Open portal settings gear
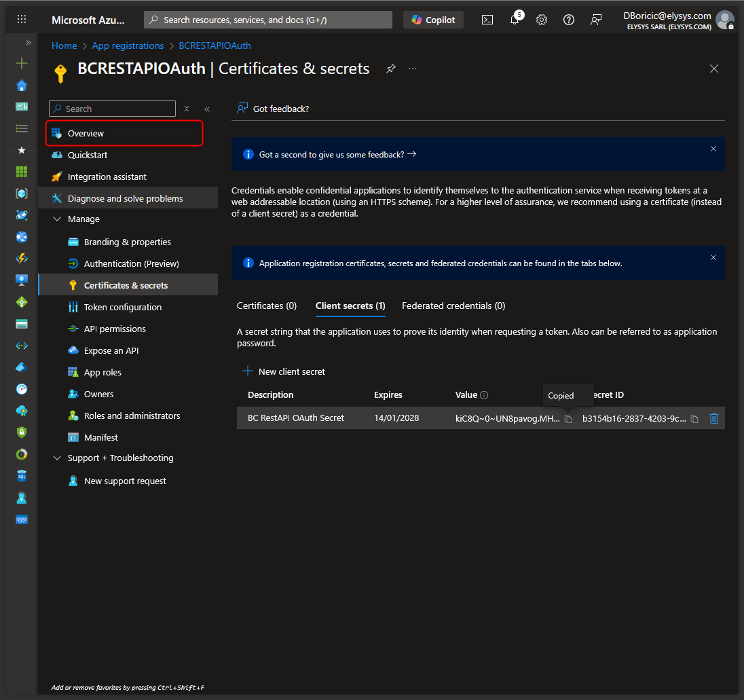This screenshot has width=744, height=700. [542, 20]
